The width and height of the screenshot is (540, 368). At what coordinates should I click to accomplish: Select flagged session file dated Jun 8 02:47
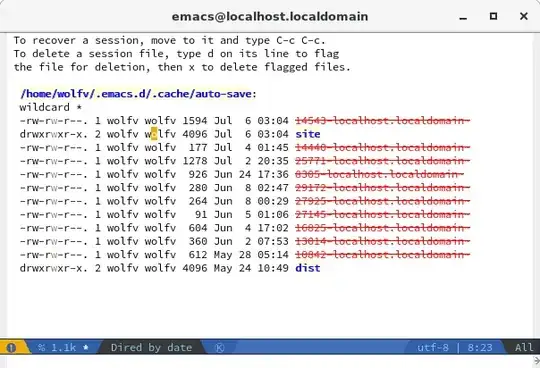click(383, 188)
